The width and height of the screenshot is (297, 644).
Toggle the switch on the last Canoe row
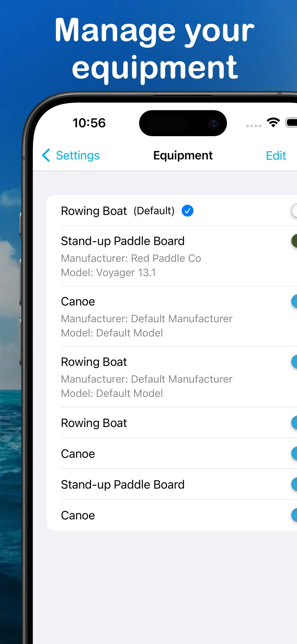(x=294, y=515)
